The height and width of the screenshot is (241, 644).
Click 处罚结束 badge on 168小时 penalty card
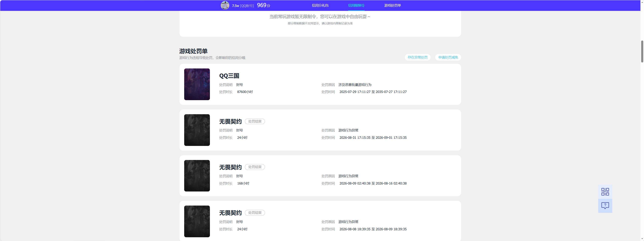tap(255, 167)
